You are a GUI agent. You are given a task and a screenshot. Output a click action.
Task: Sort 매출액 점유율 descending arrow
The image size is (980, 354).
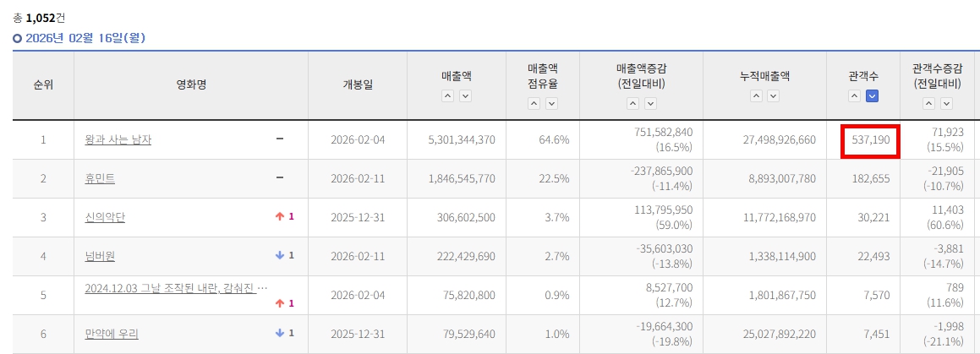click(x=551, y=104)
